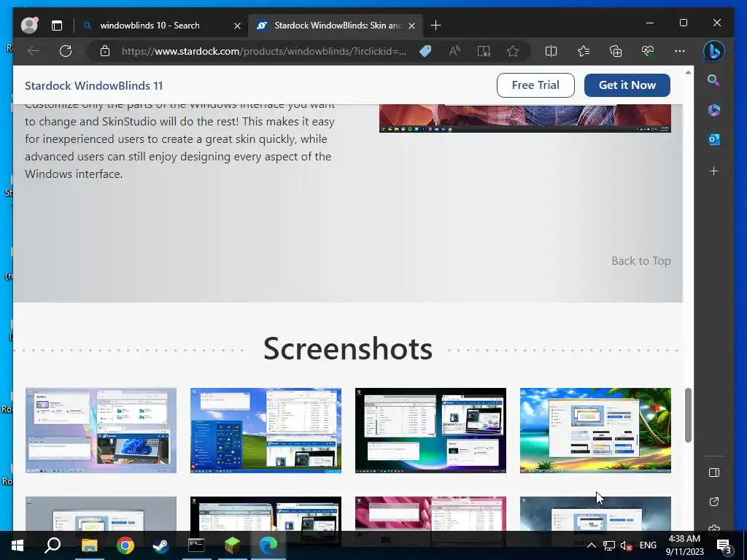Viewport: 747px width, 560px height.
Task: Close the windowblinds 10 - Search tab
Action: point(237,26)
